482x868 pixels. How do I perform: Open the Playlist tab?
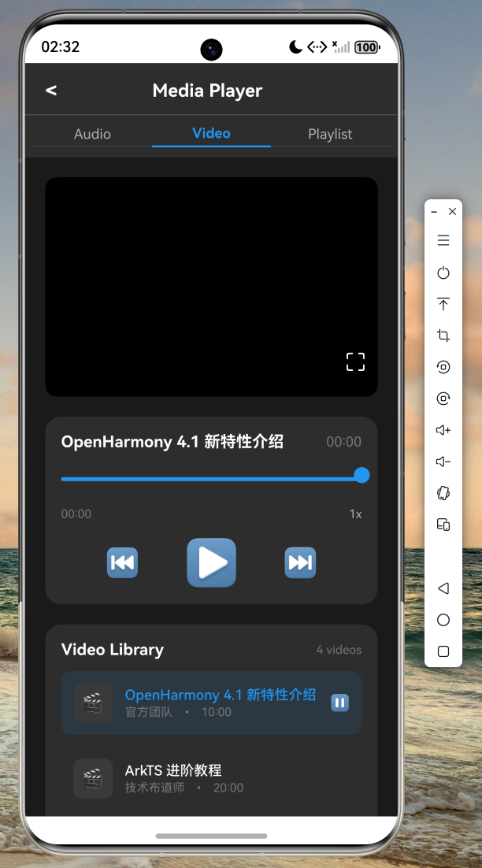tap(330, 134)
